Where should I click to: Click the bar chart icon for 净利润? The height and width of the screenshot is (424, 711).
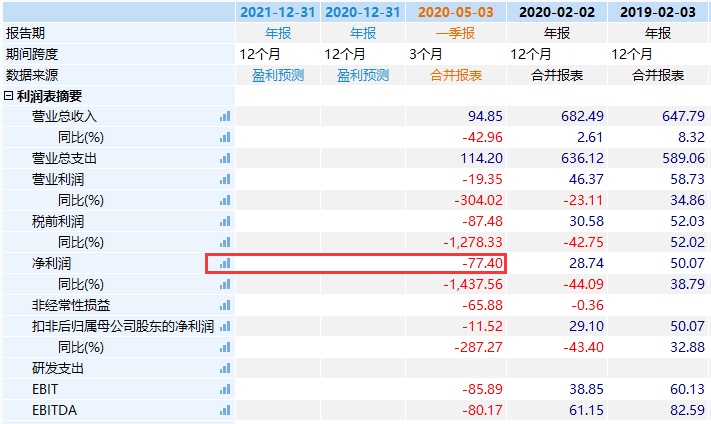[225, 263]
